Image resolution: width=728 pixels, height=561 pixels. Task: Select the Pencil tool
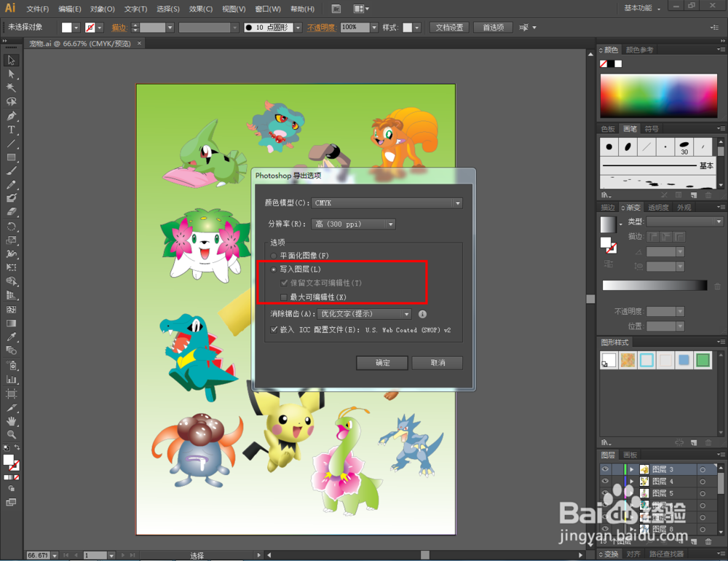coord(11,184)
